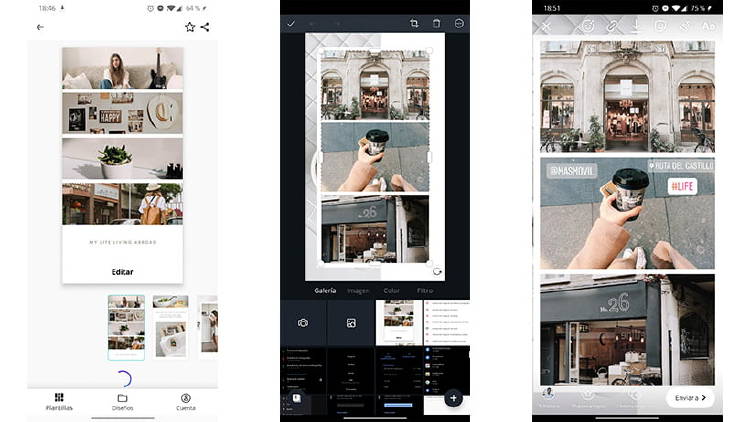Image resolution: width=750 pixels, height=422 pixels.
Task: Open the sticker icon in story toolbar
Action: pos(661,26)
